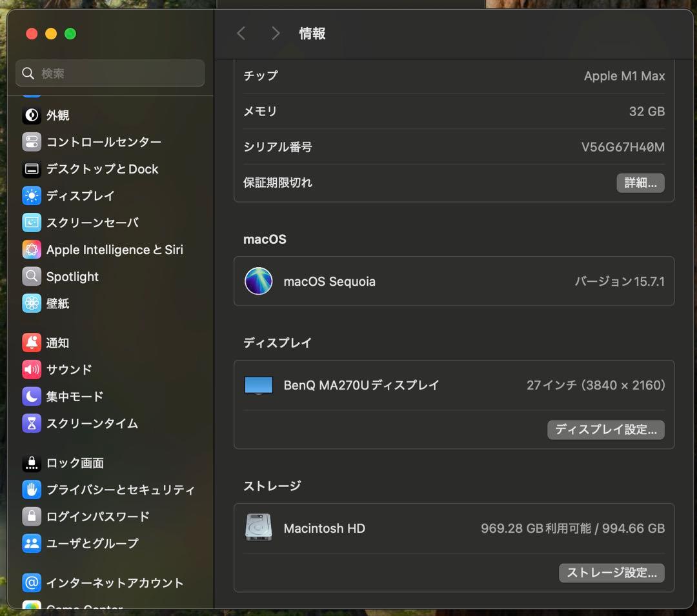Open the ログインパスワード padlock icon
697x616 pixels.
click(32, 516)
